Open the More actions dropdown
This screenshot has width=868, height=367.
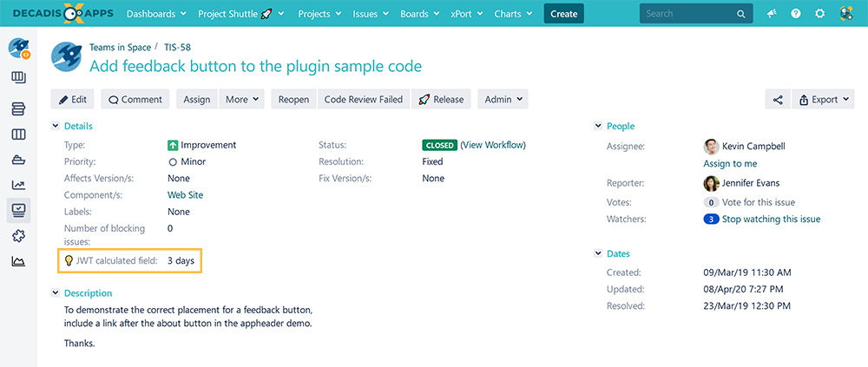[242, 100]
